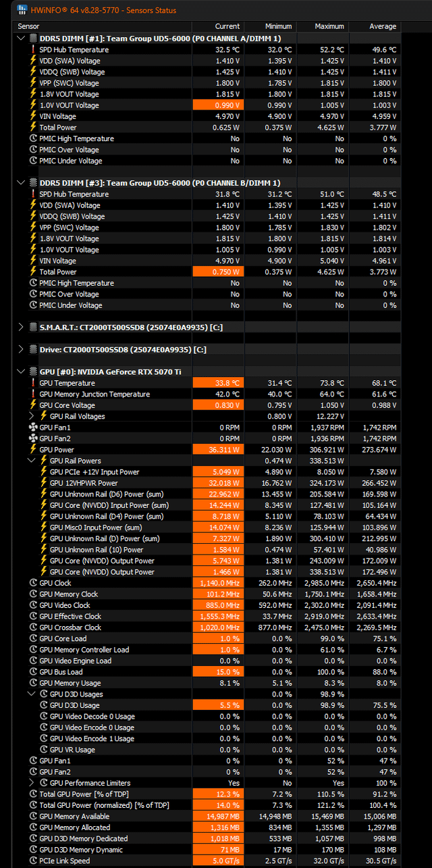
Task: Click the clock icon of GPU Clock
Action: click(x=34, y=583)
